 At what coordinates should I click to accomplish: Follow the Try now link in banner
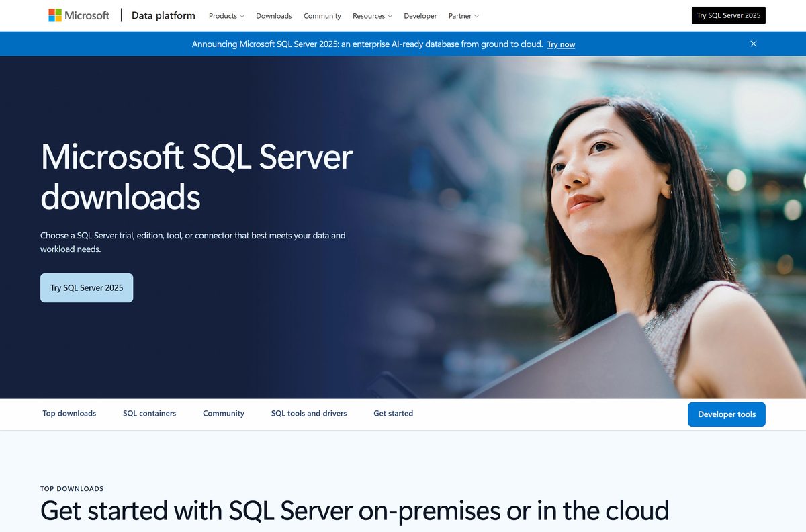click(561, 44)
